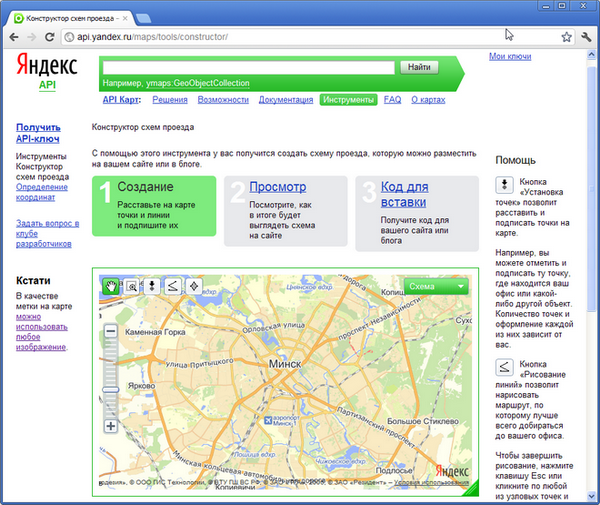Image resolution: width=600 pixels, height=505 pixels.
Task: Open the Возможности menu item
Action: [223, 100]
